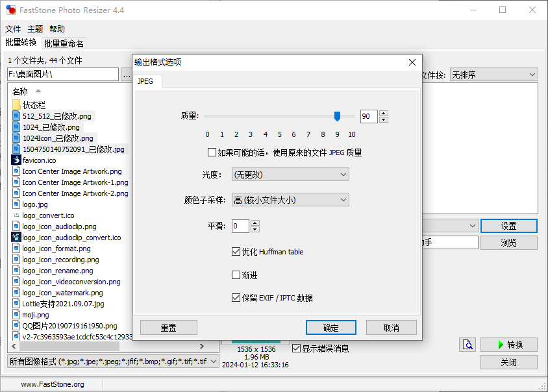The width and height of the screenshot is (548, 392).
Task: Click the 质量 slider handle
Action: pos(337,116)
